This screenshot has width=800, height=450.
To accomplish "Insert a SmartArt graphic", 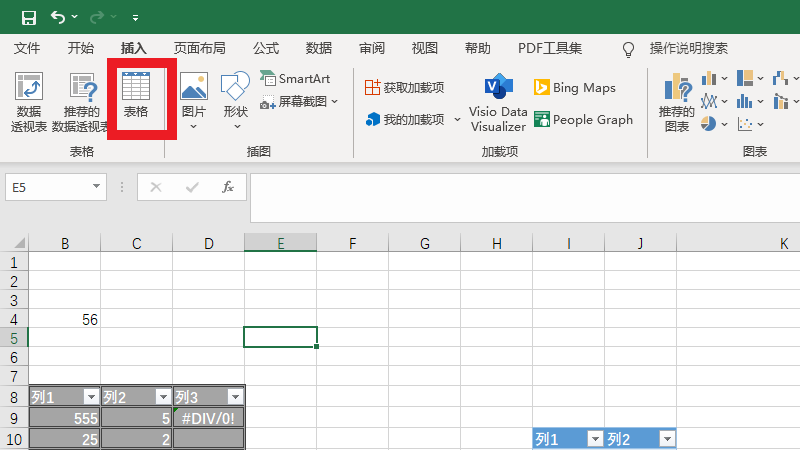I will 295,78.
